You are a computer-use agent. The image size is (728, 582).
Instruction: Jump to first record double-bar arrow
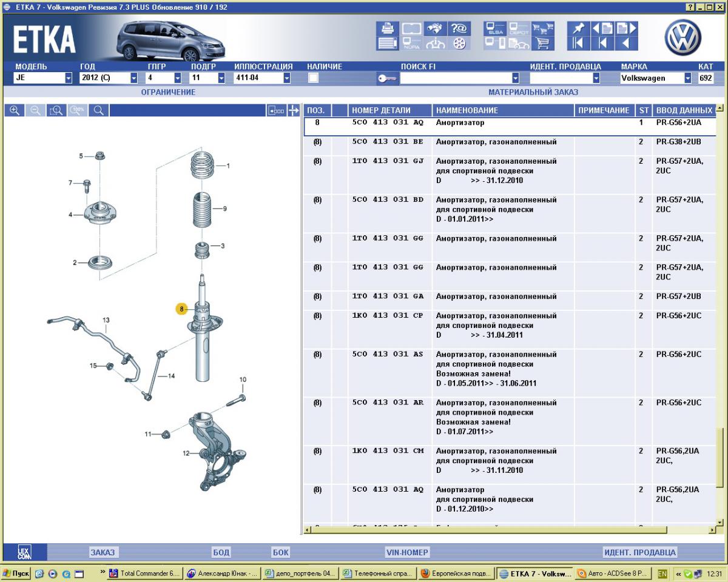[x=579, y=44]
